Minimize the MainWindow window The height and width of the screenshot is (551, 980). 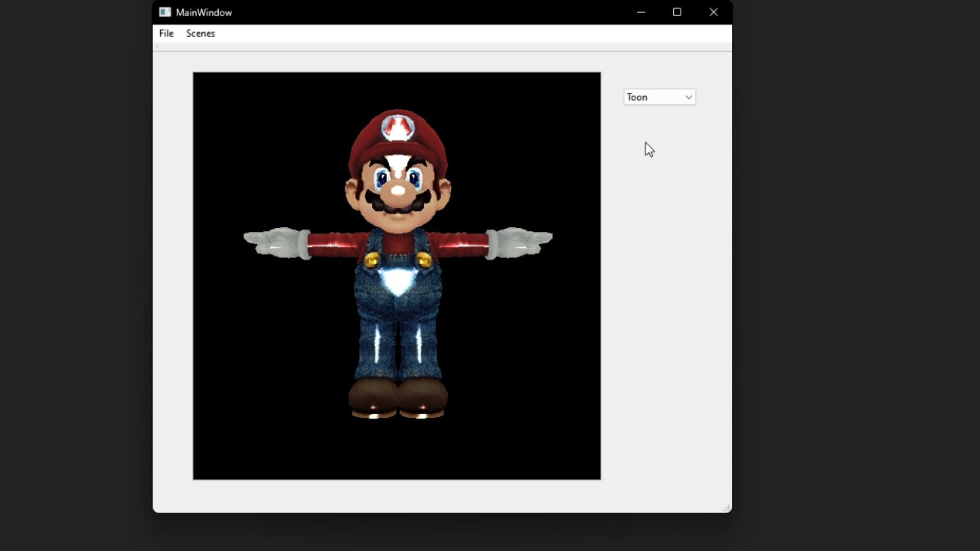[x=641, y=12]
